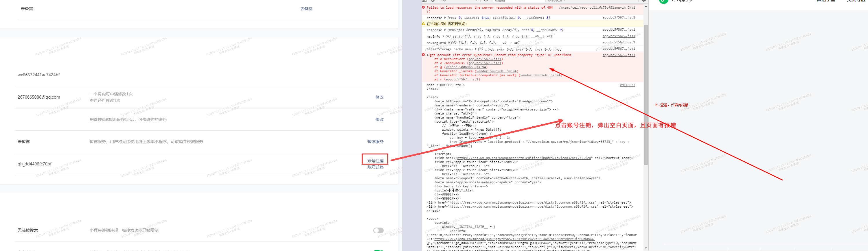Viewport: 868px width, 251px height.
Task: Open app.bc5f567 source link on navInfo row
Action: (619, 36)
